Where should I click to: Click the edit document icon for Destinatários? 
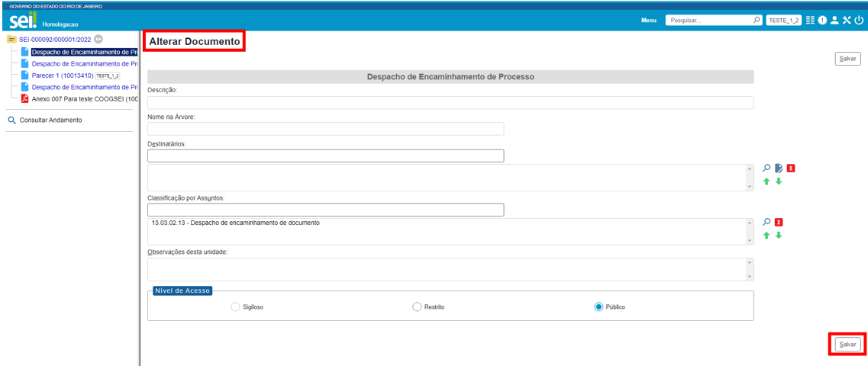[779, 169]
